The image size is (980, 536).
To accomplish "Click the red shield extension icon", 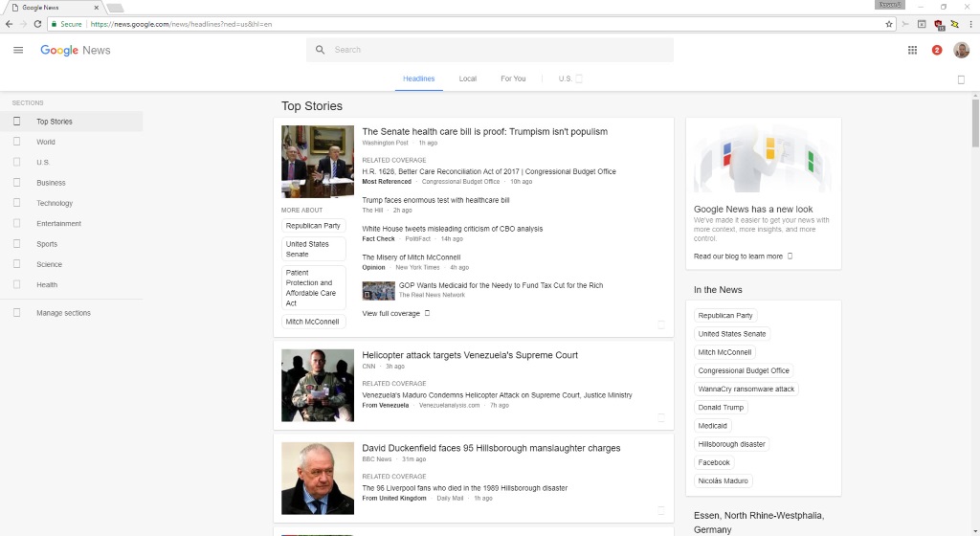I will (938, 24).
